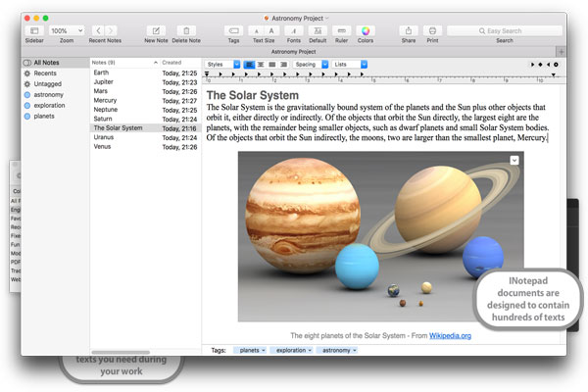Click the Print icon
The height and width of the screenshot is (392, 588).
pyautogui.click(x=433, y=31)
